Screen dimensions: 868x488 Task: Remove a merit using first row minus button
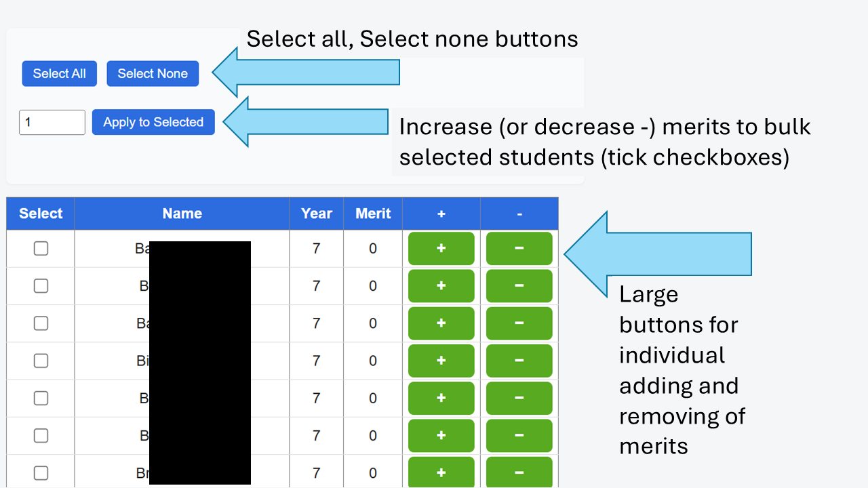click(519, 249)
